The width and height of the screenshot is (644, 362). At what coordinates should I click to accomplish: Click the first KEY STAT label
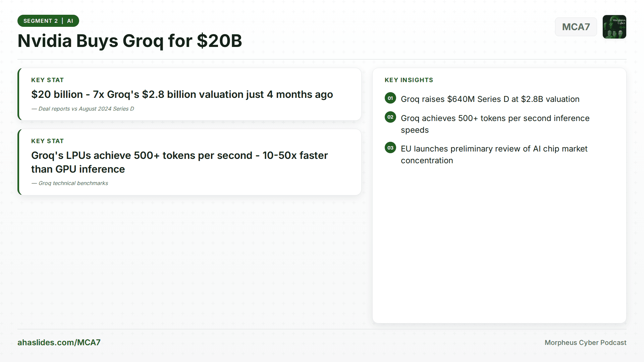click(x=47, y=80)
